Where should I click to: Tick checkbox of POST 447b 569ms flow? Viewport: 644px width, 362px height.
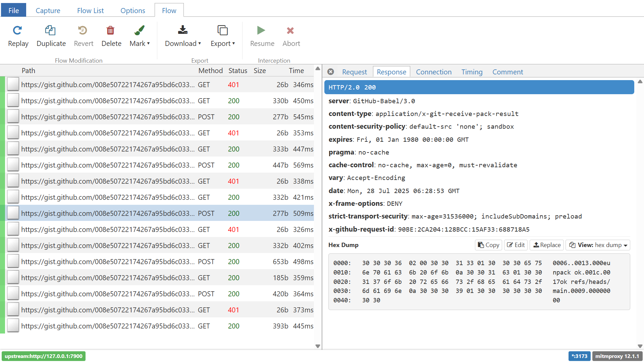[x=13, y=165]
